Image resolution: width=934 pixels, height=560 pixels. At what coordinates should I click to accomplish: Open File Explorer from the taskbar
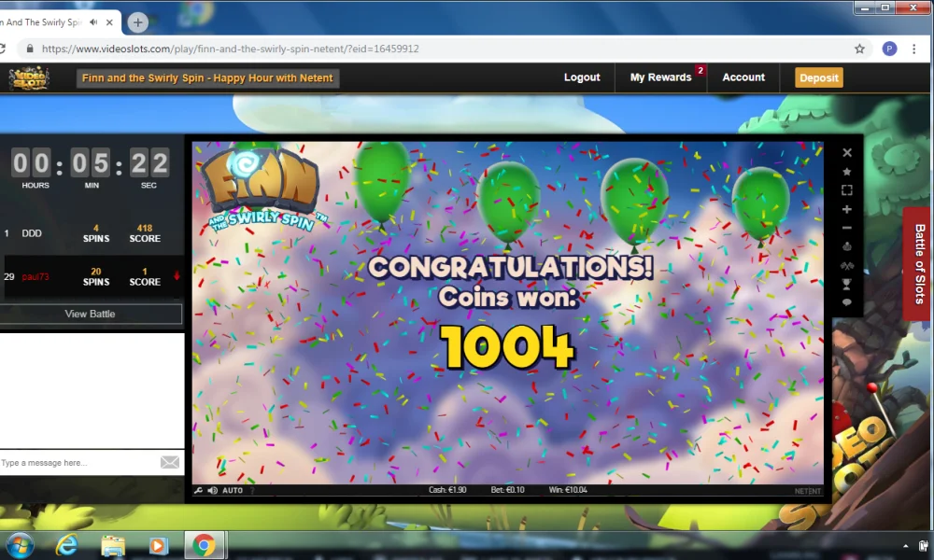pos(113,545)
